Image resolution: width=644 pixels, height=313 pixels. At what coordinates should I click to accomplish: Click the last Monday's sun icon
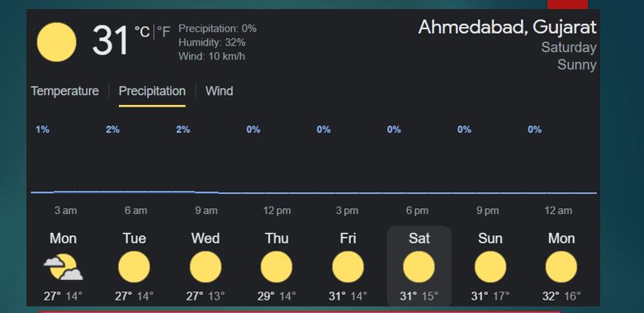coord(561,267)
